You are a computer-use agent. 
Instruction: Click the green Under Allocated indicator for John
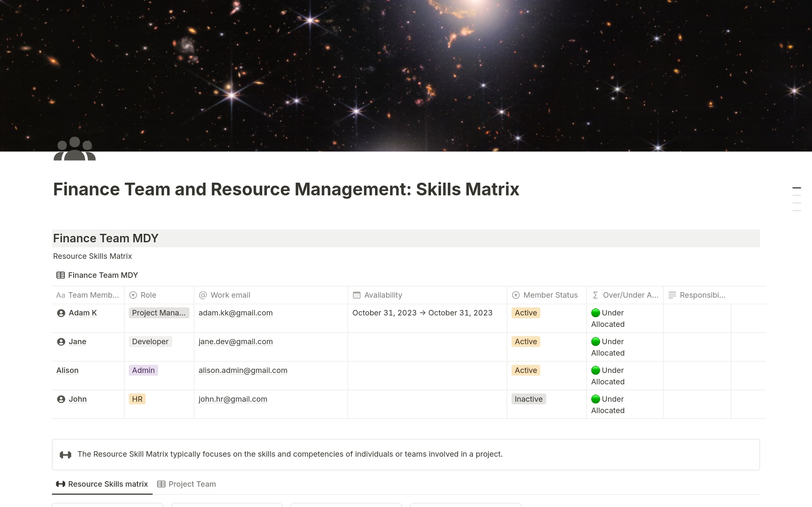595,399
